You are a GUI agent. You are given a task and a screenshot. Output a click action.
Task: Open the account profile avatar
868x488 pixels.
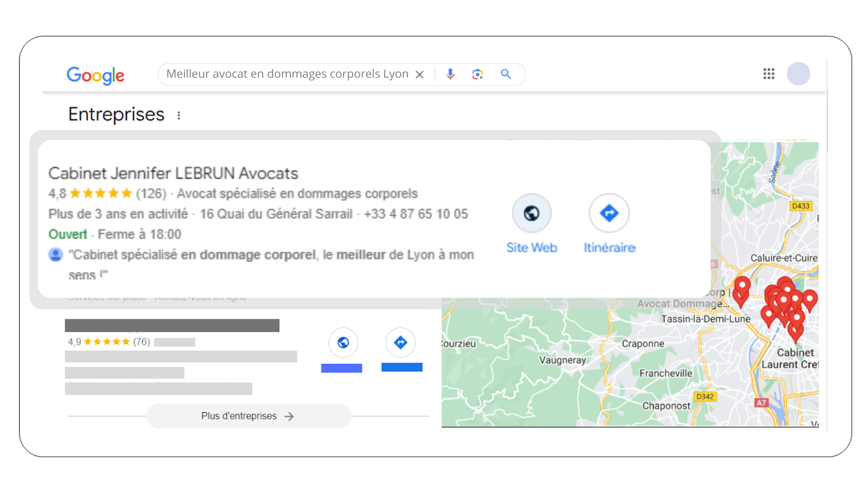(799, 74)
